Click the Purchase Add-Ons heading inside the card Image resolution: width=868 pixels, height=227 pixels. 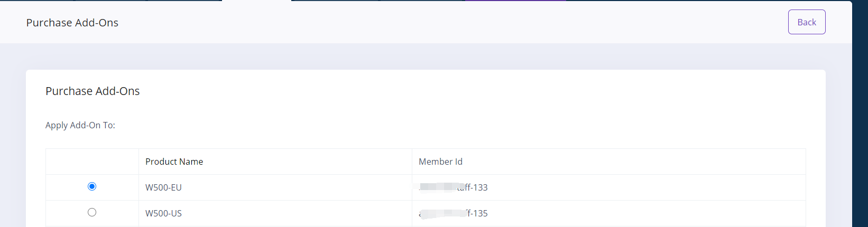(93, 91)
